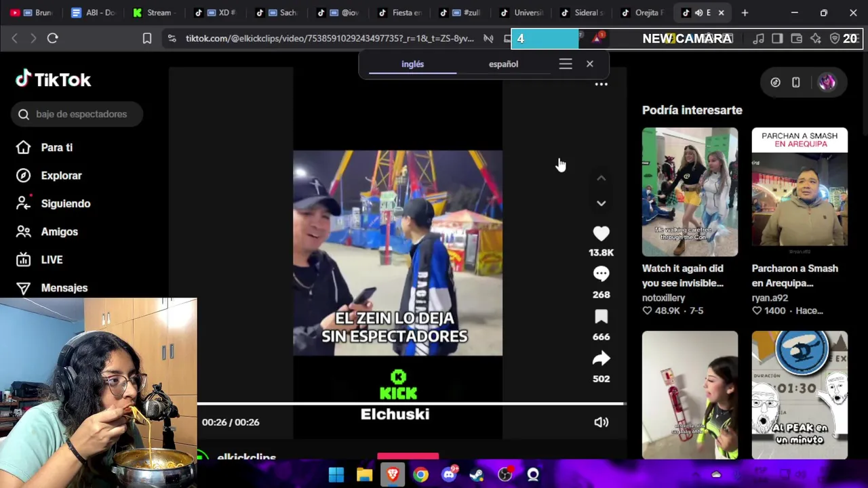This screenshot has width=868, height=488.
Task: Close the active TikTok browser tab
Action: point(721,12)
